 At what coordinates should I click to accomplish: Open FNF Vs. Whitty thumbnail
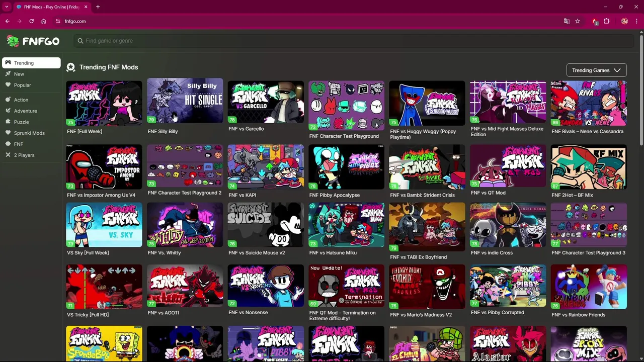(185, 225)
